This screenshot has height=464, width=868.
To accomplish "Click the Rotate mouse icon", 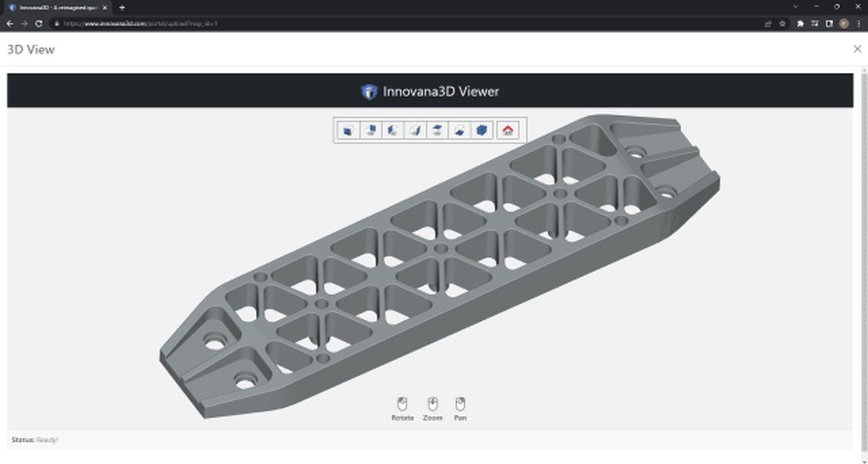I will 402,405.
